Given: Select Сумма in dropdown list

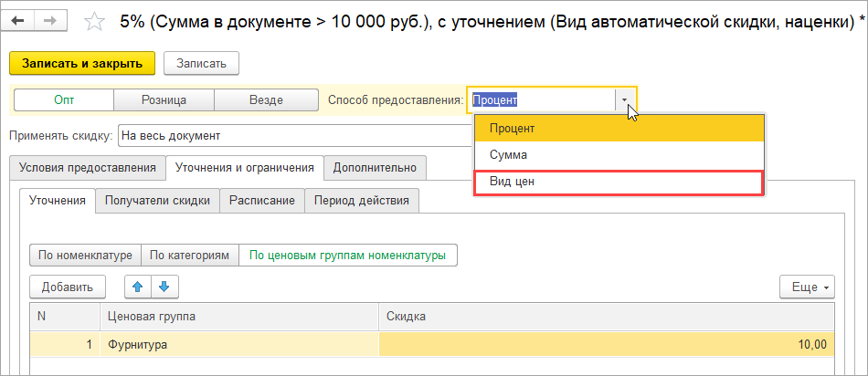Looking at the screenshot, I should click(618, 155).
